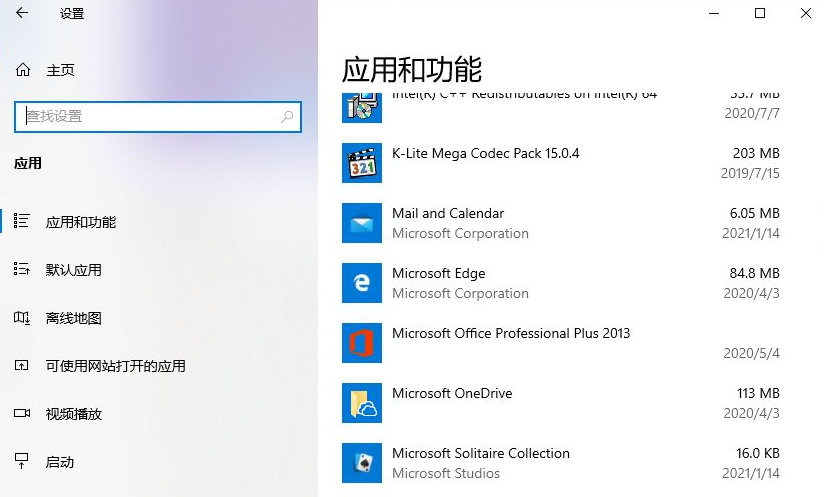Click the search magnifier icon
This screenshot has height=497, width=824.
coord(288,117)
